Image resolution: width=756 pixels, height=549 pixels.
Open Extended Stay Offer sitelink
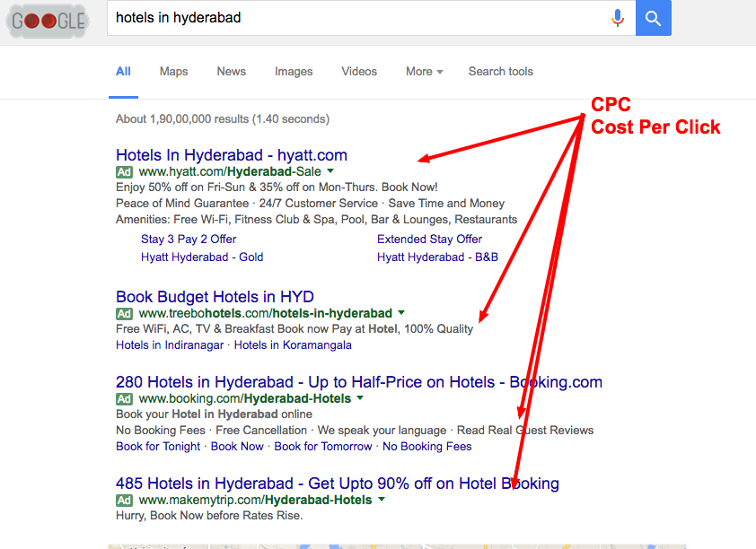coord(429,239)
